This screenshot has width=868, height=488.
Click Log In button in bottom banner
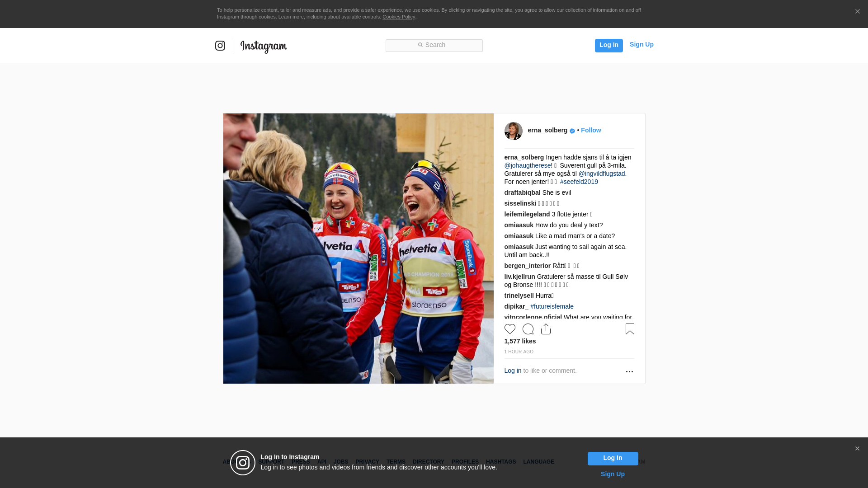tap(613, 458)
